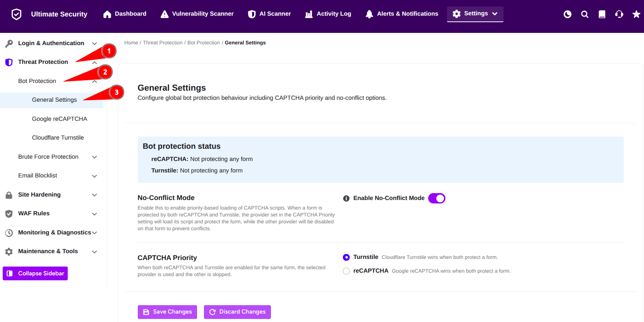Click the 'reCAPTCHA: Not protecting any form' status
Screen dimensions: 644x322
(202, 159)
